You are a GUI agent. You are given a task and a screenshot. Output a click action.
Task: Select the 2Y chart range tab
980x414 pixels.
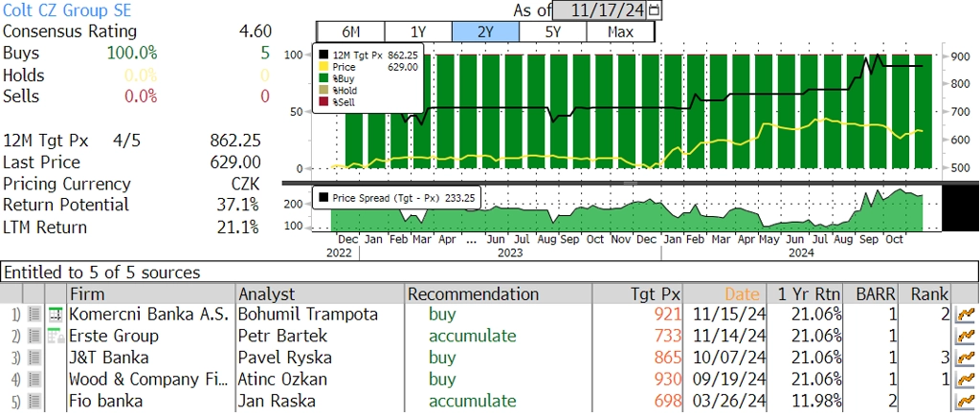click(485, 32)
